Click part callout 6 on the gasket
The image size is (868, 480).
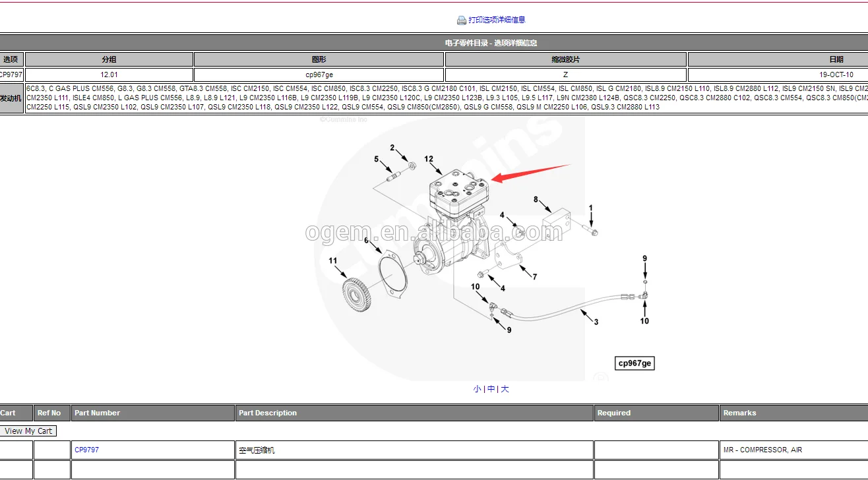(367, 241)
